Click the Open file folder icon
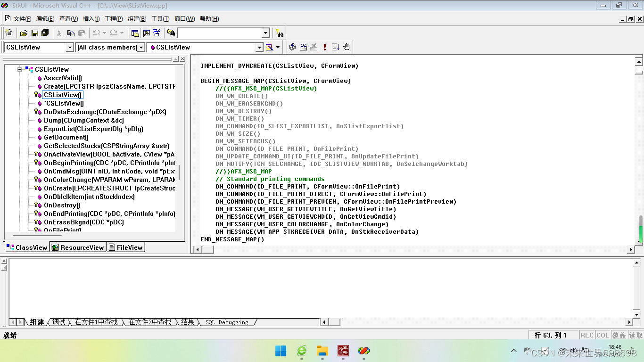This screenshot has width=644, height=362. point(24,33)
